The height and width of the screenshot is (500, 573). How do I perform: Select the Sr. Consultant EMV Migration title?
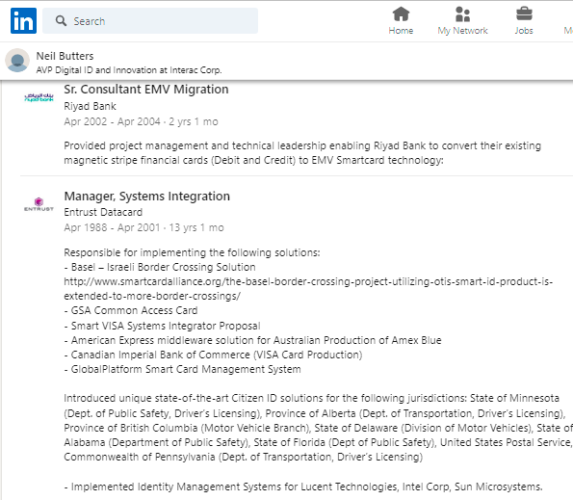[x=146, y=89]
